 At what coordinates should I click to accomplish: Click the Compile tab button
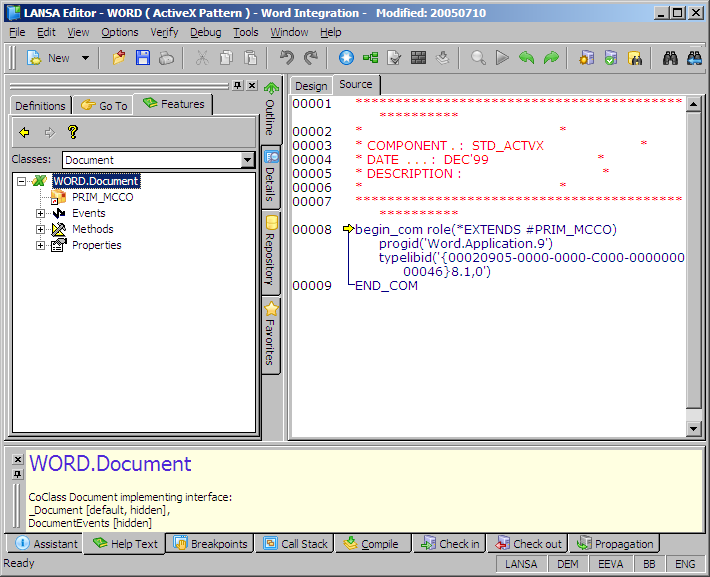(371, 544)
